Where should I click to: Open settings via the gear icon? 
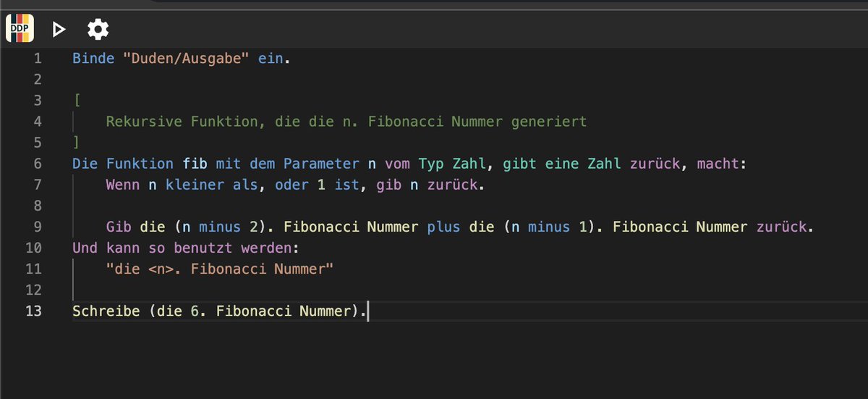coord(98,30)
